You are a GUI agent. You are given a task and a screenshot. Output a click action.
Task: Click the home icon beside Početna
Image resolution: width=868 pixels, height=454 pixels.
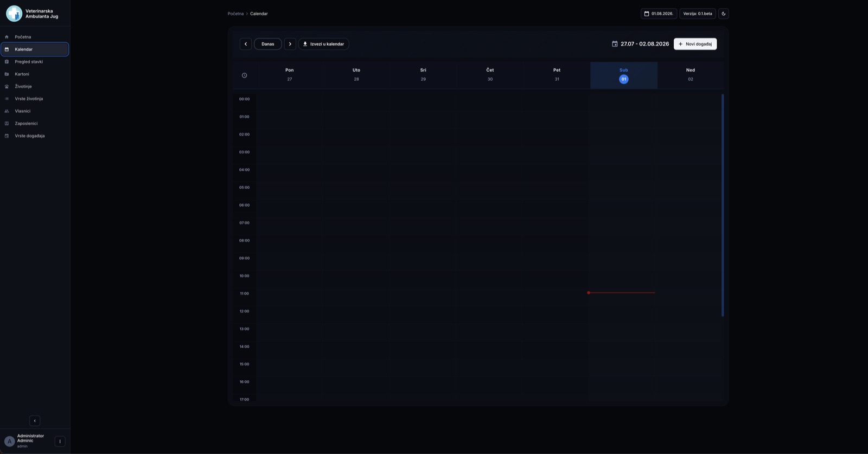coord(7,37)
